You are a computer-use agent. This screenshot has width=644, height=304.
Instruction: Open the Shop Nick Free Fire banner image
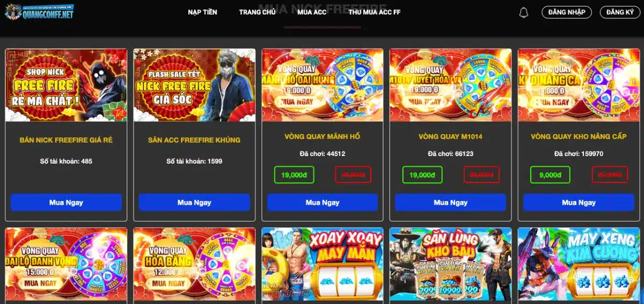(66, 85)
